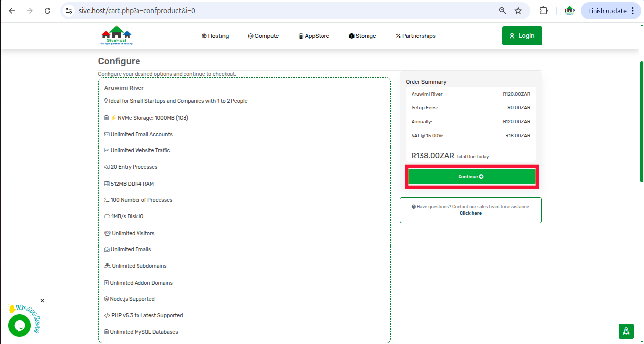Click the green rocket scroll-to-top icon
The width and height of the screenshot is (644, 344).
(626, 331)
